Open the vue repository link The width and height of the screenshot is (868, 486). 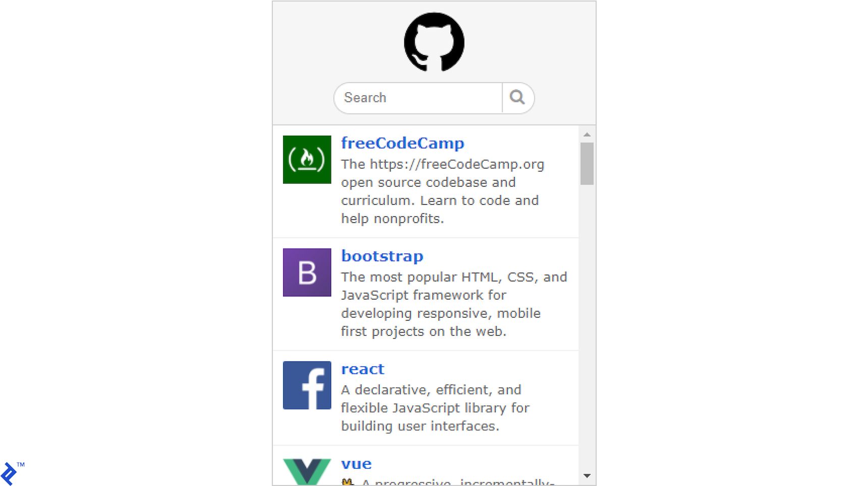[x=356, y=463]
